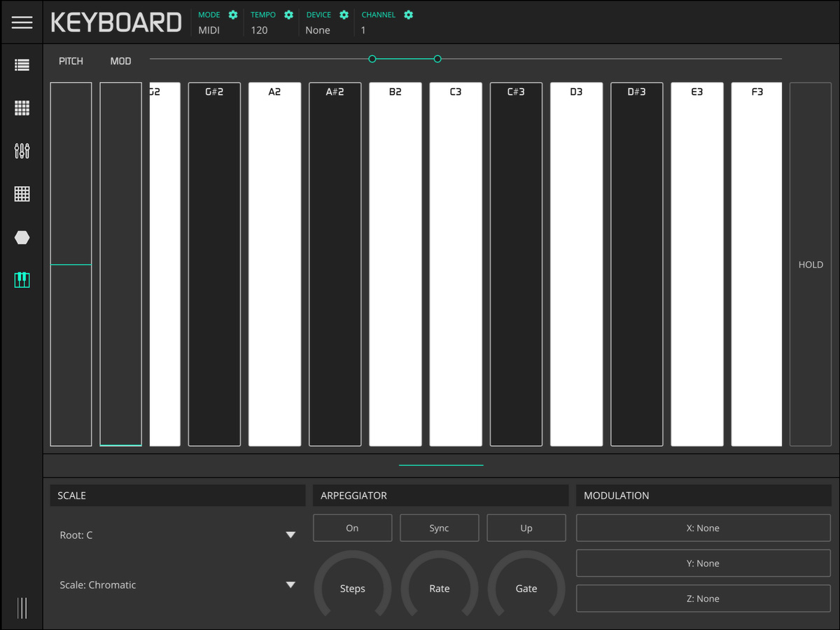Open the pads grid view from sidebar
Viewport: 840px width, 630px height.
click(x=22, y=108)
